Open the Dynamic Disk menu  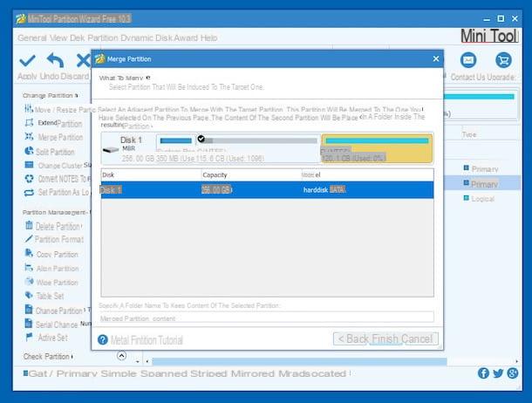pyautogui.click(x=147, y=38)
